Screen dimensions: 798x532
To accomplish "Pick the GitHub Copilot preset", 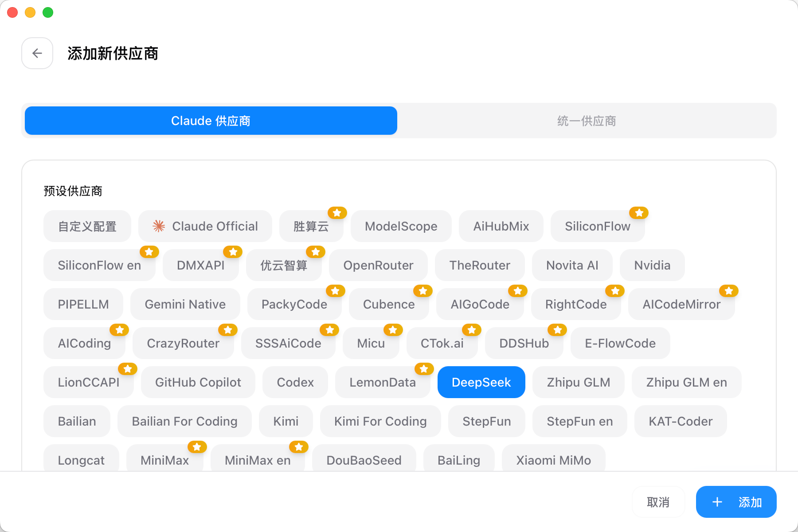I will (x=198, y=382).
